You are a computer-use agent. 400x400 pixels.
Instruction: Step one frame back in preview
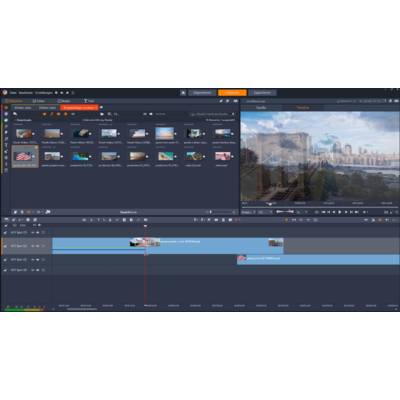coord(334,212)
